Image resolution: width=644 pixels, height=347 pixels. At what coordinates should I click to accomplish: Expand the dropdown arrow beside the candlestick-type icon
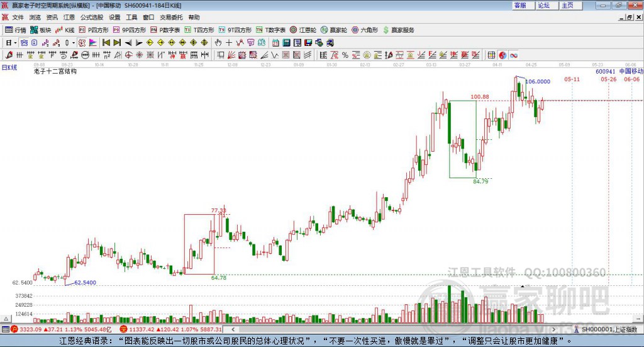click(74, 43)
